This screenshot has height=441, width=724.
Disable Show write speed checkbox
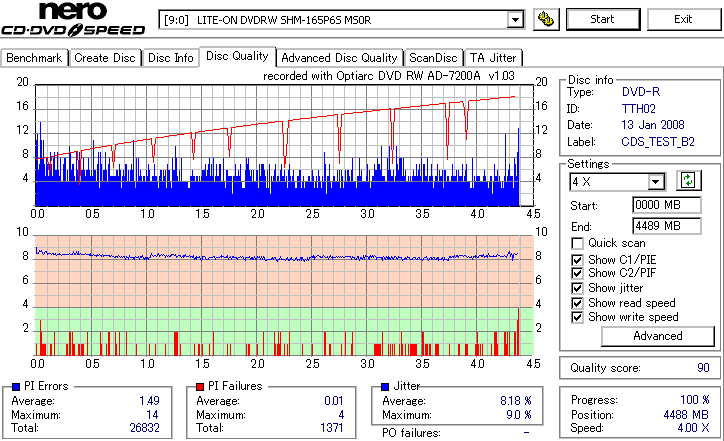pos(577,317)
